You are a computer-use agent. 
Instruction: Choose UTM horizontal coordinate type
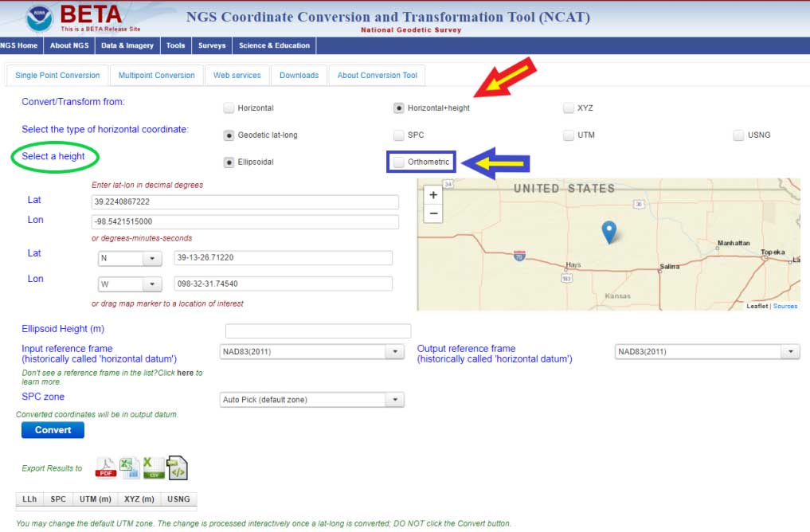click(x=569, y=135)
